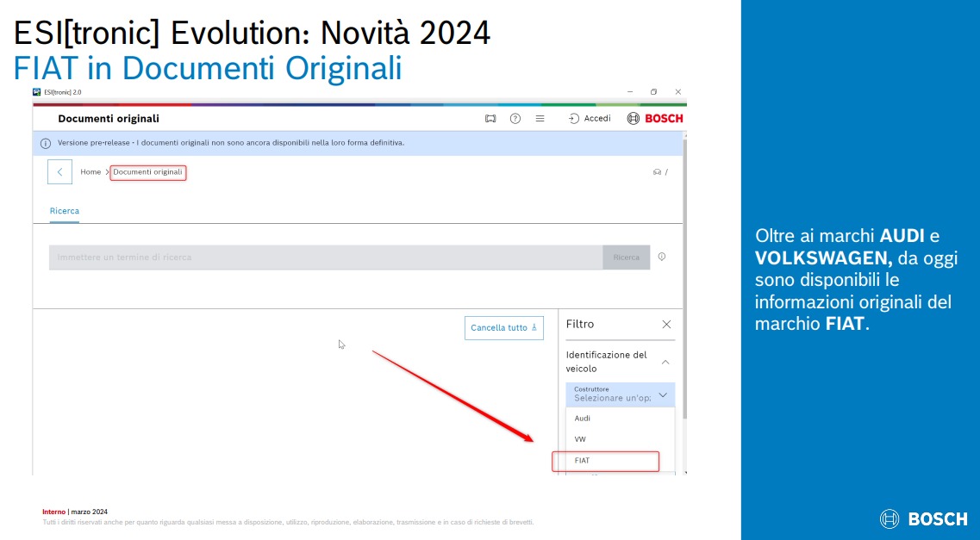Open the help question mark icon

pos(515,119)
